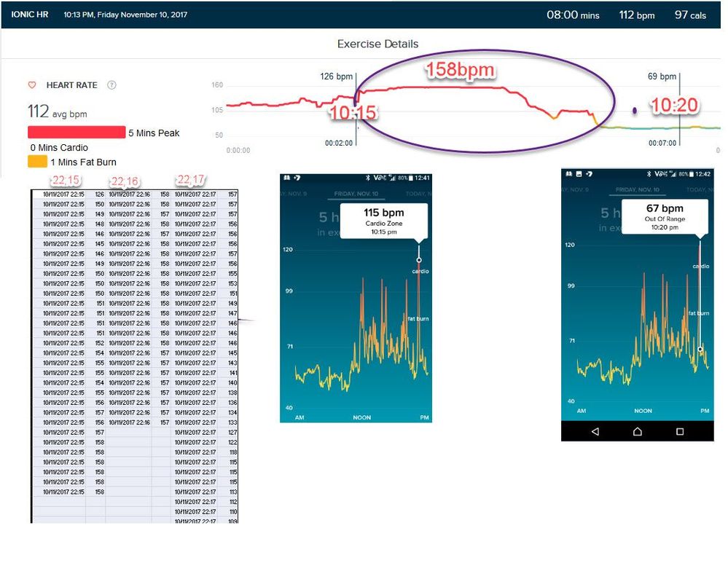The height and width of the screenshot is (563, 728).
Task: Click the HEART RATE section label
Action: click(x=72, y=85)
